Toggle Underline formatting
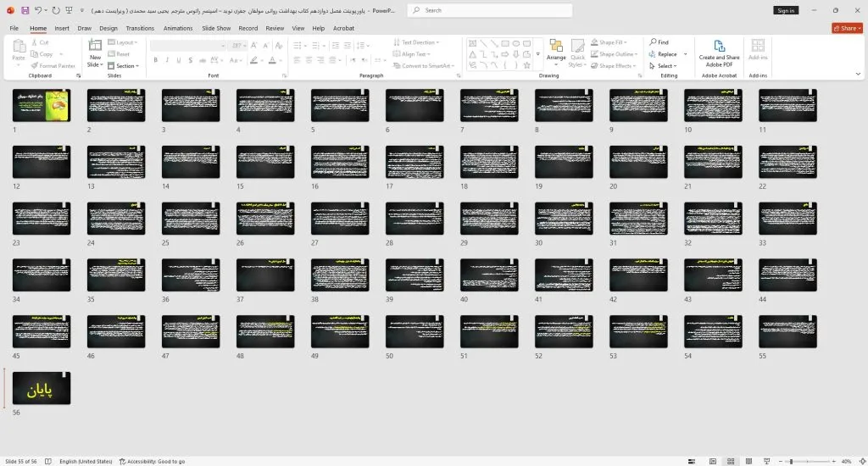Viewport: 868px width, 466px height. [179, 60]
